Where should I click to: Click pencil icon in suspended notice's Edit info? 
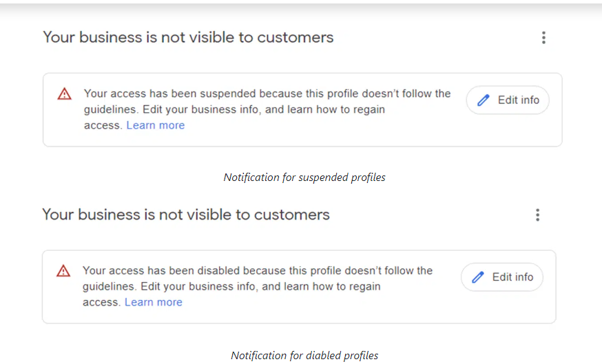[x=484, y=100]
